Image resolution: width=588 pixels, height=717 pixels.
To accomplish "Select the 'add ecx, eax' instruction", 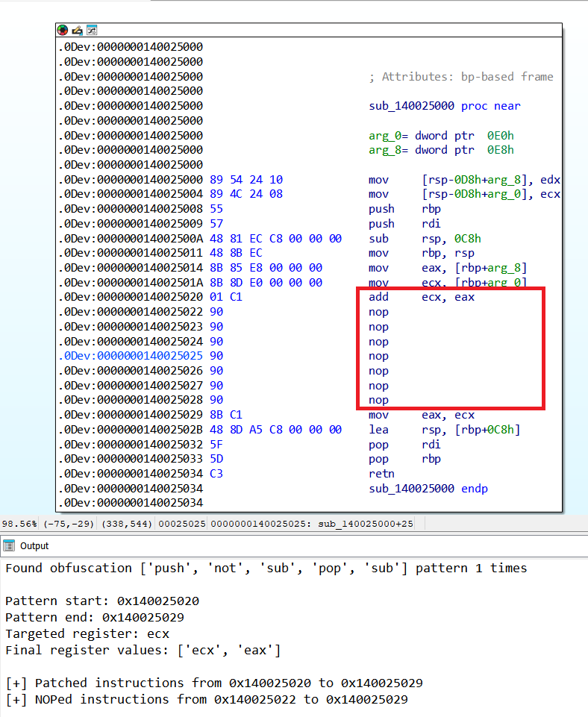I will [x=422, y=297].
